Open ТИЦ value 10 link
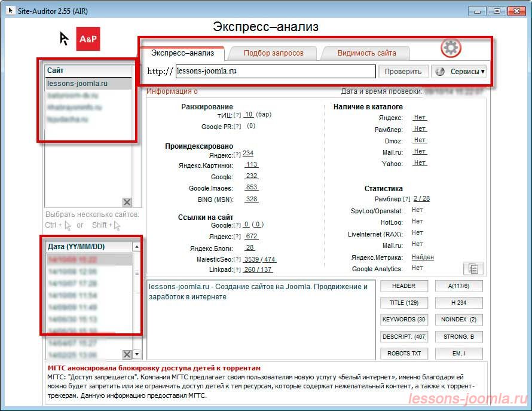Viewport: 532px width, 411px height. tap(249, 115)
